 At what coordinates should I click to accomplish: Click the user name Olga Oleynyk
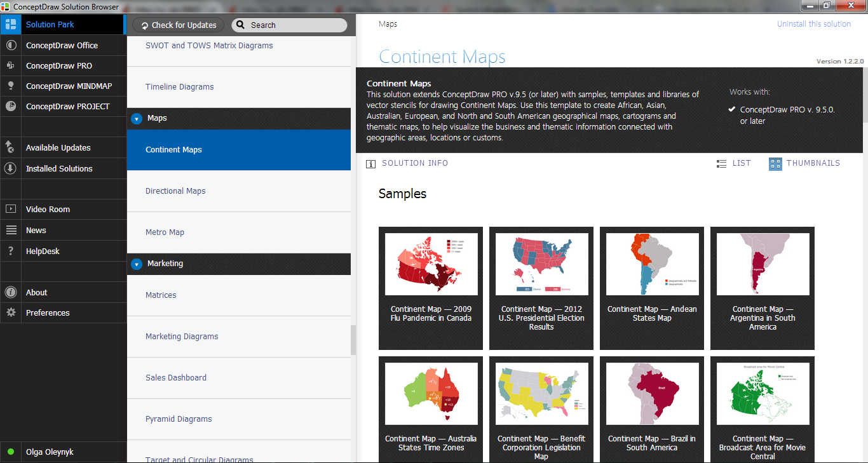click(50, 452)
